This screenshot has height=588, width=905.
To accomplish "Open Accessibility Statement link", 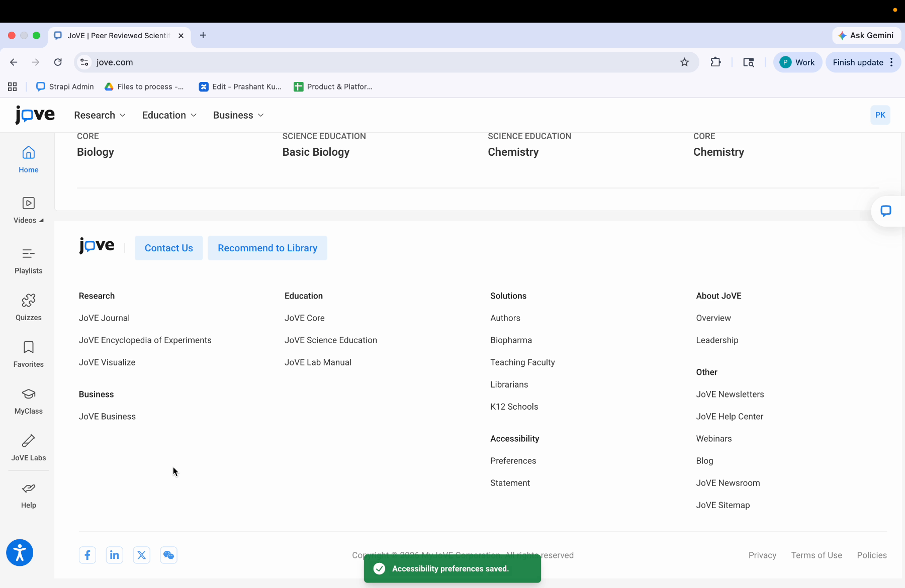I will click(x=510, y=483).
